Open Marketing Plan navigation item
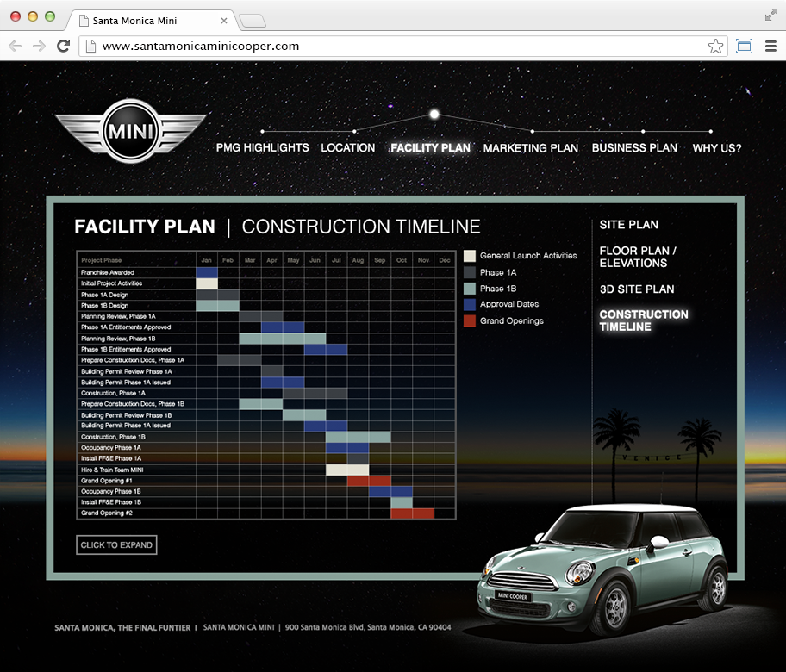 (x=530, y=148)
